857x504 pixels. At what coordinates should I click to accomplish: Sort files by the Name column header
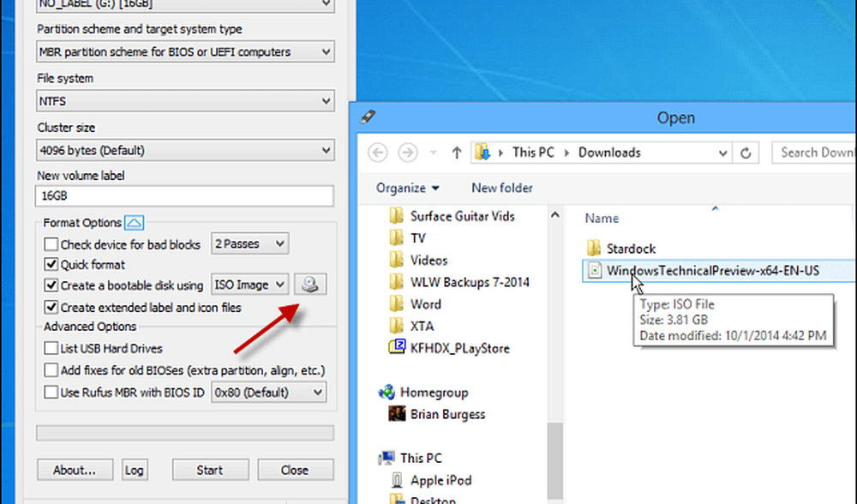coord(602,218)
